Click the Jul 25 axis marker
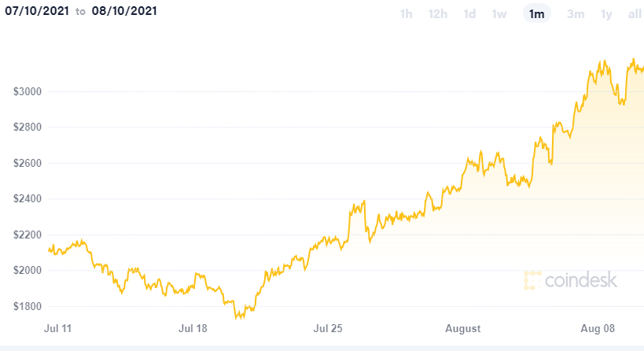644x351 pixels. [329, 327]
